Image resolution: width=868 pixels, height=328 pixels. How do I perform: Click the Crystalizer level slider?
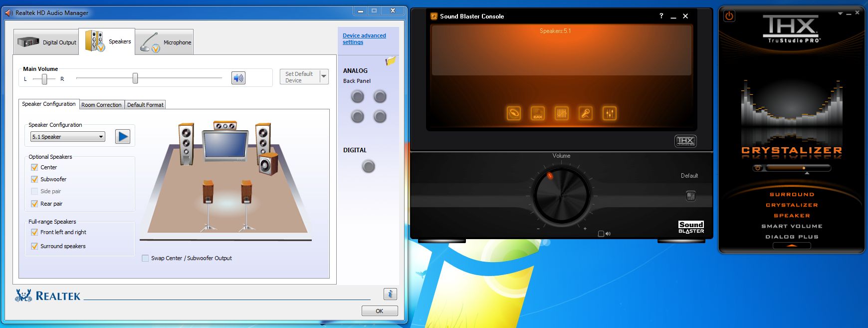[798, 168]
